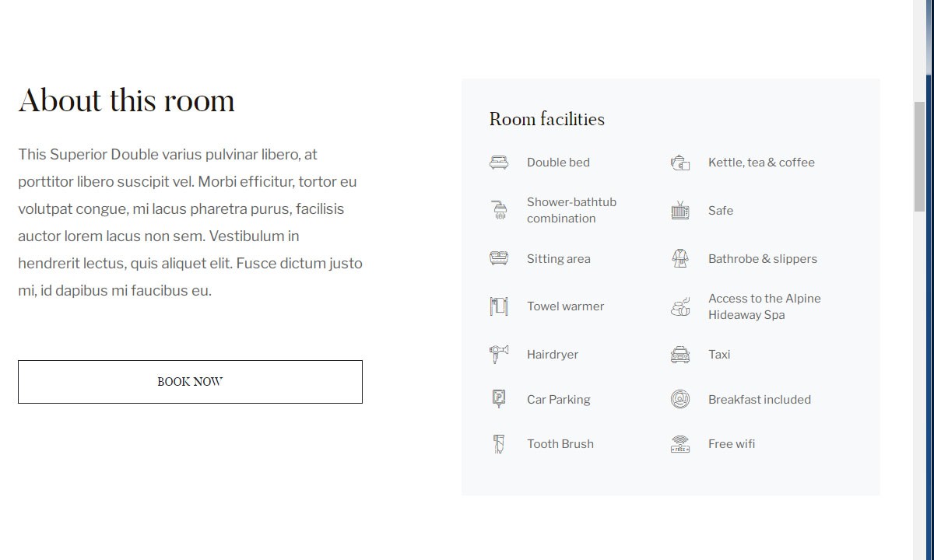Click the Double bed icon
This screenshot has width=934, height=560.
[499, 163]
